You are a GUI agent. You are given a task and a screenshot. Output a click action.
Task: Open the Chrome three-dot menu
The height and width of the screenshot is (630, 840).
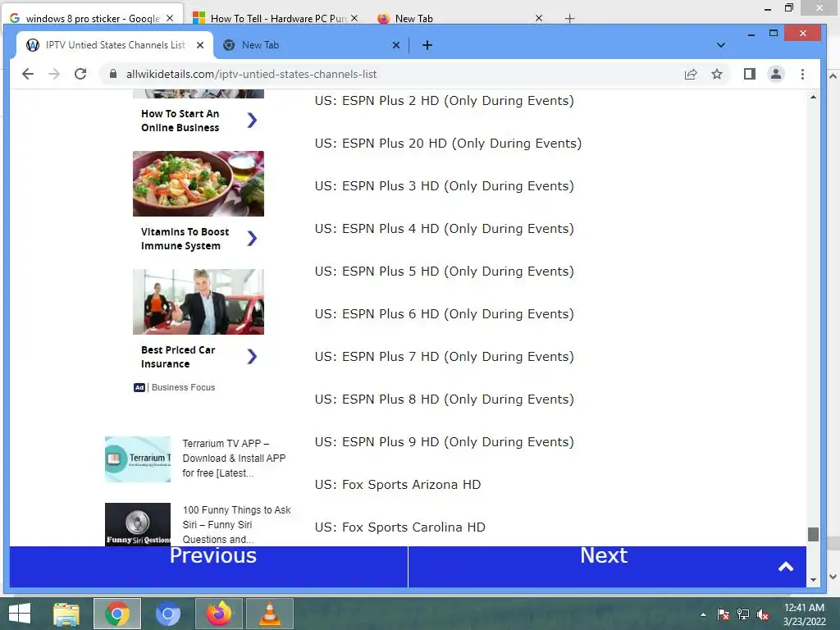[802, 74]
